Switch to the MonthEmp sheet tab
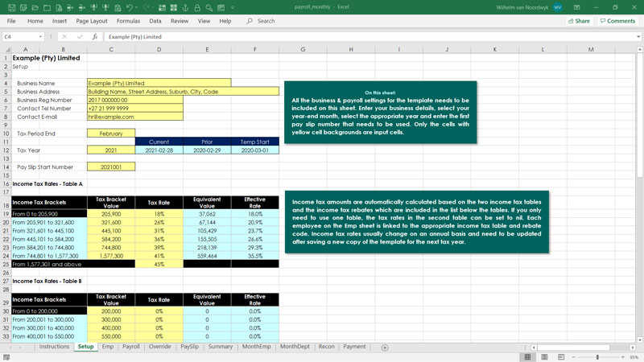Image resolution: width=644 pixels, height=362 pixels. click(256, 347)
